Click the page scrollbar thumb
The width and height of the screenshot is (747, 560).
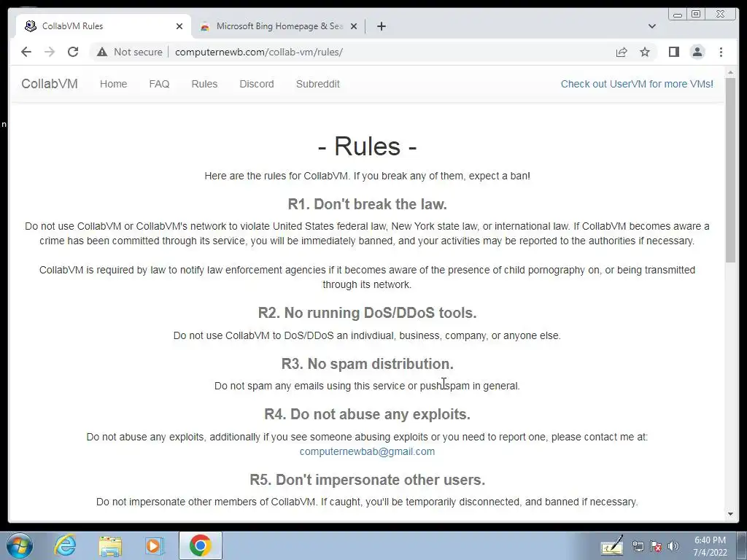pos(730,169)
